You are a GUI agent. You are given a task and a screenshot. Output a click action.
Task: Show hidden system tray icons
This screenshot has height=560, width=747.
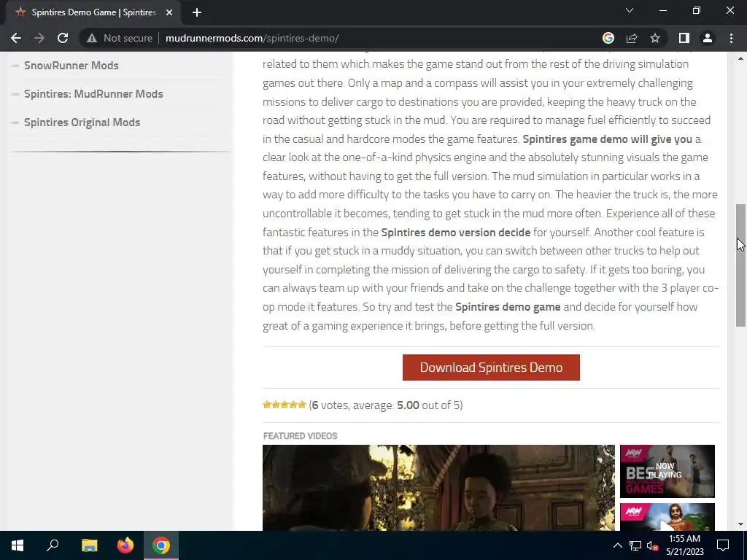617,545
